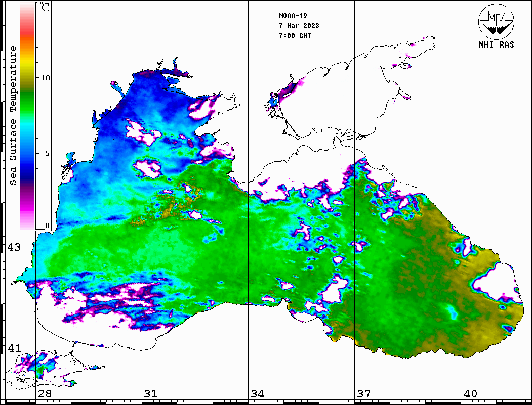The width and height of the screenshot is (532, 405).
Task: Click the 10 value on the temperature scale
Action: click(45, 78)
